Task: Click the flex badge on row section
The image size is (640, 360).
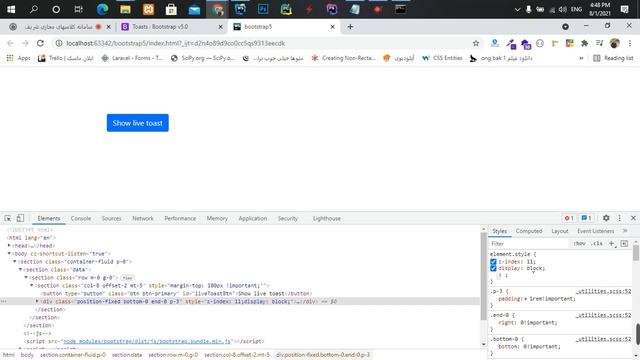Action: point(127,278)
